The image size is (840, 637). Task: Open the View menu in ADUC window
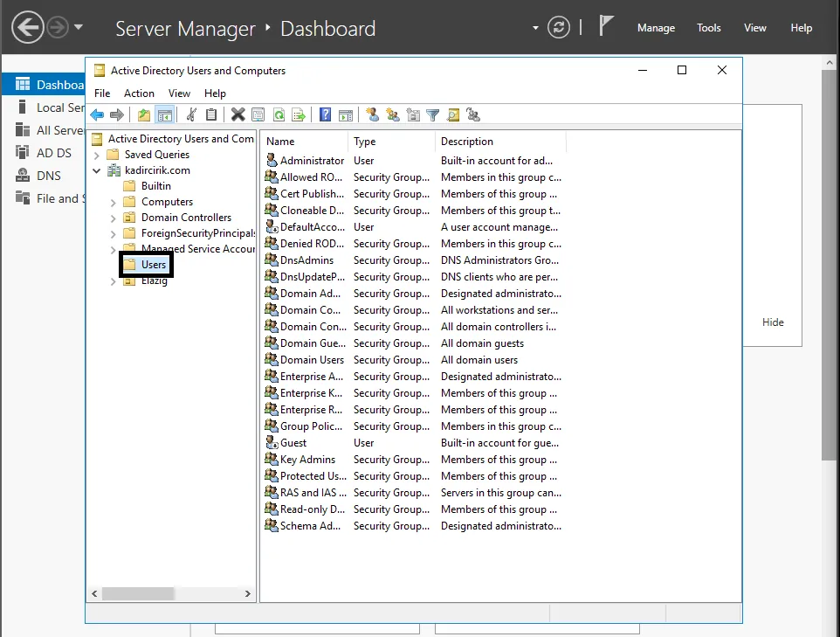click(x=180, y=93)
